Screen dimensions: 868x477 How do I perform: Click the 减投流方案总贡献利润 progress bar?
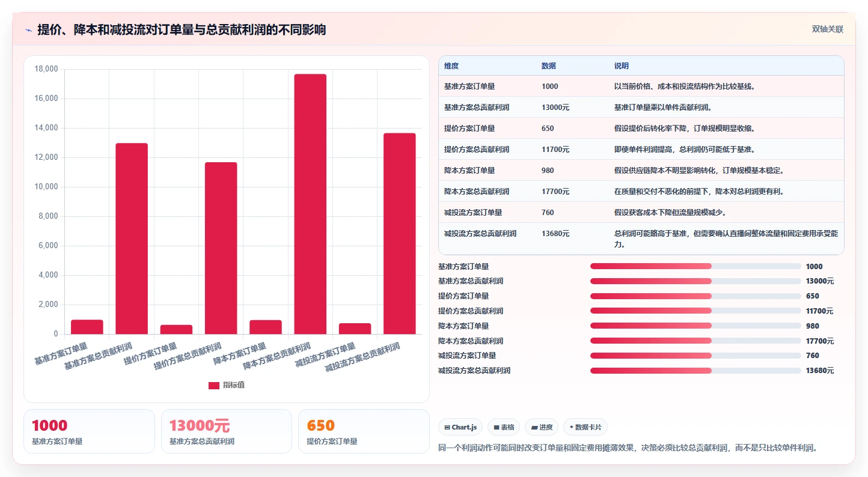[x=695, y=371]
